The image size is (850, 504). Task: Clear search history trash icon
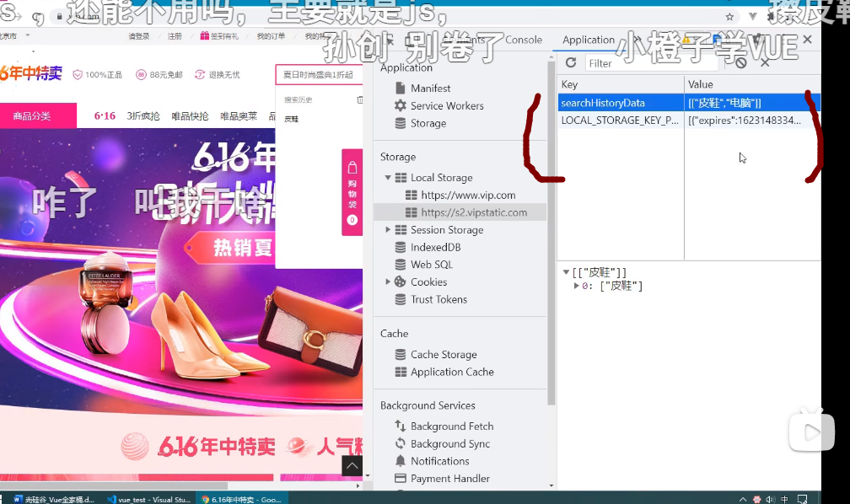tap(359, 99)
